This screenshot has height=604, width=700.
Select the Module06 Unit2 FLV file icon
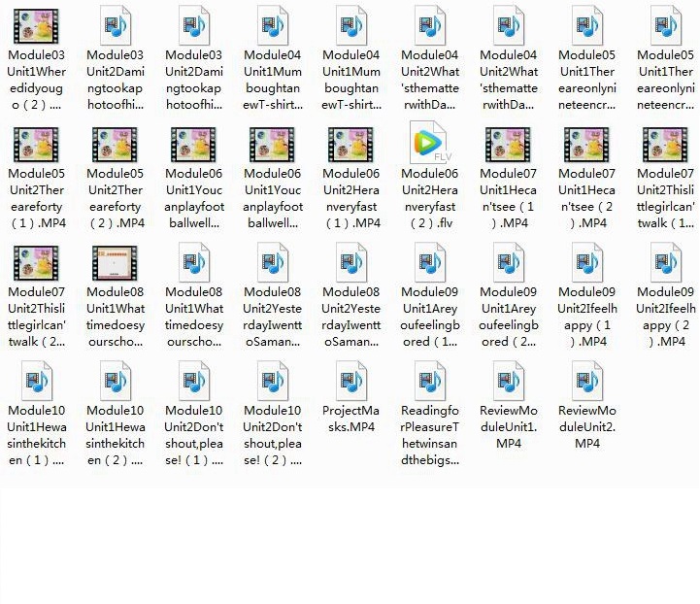pos(429,144)
